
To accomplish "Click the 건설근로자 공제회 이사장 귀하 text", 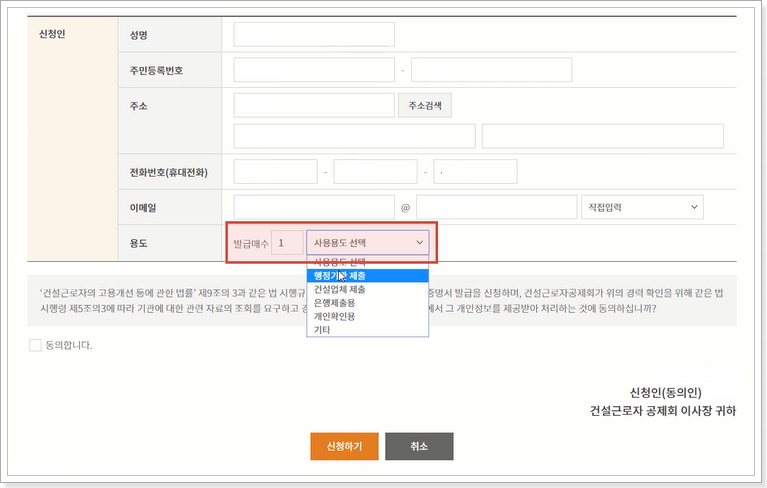I will (x=663, y=411).
